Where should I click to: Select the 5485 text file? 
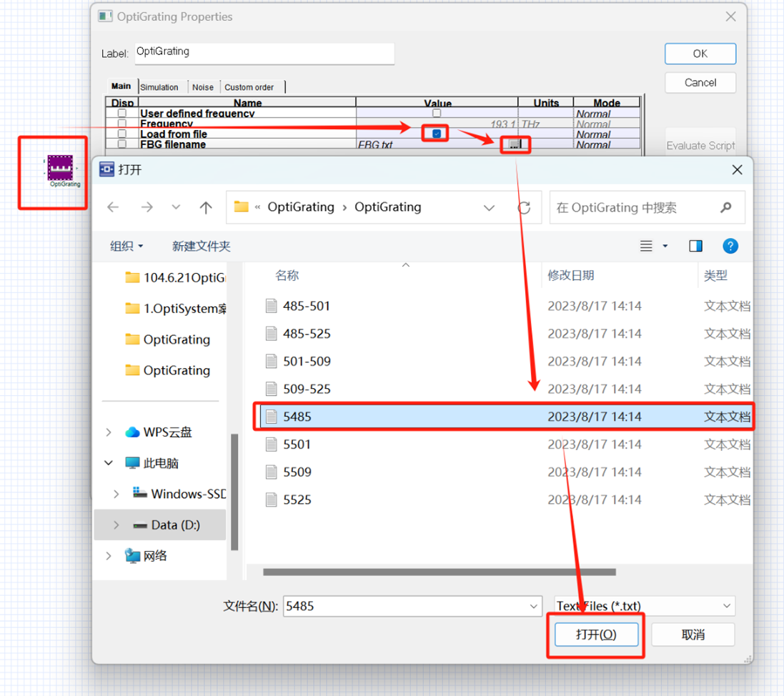click(x=505, y=417)
